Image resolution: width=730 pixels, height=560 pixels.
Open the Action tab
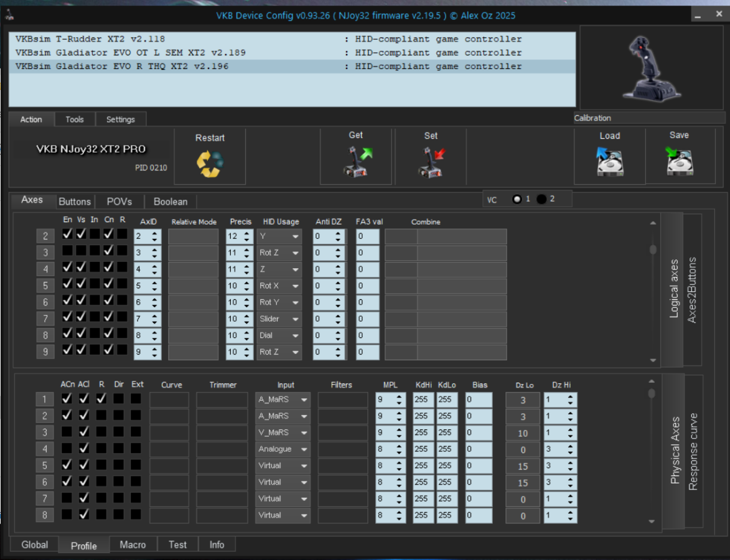coord(31,119)
